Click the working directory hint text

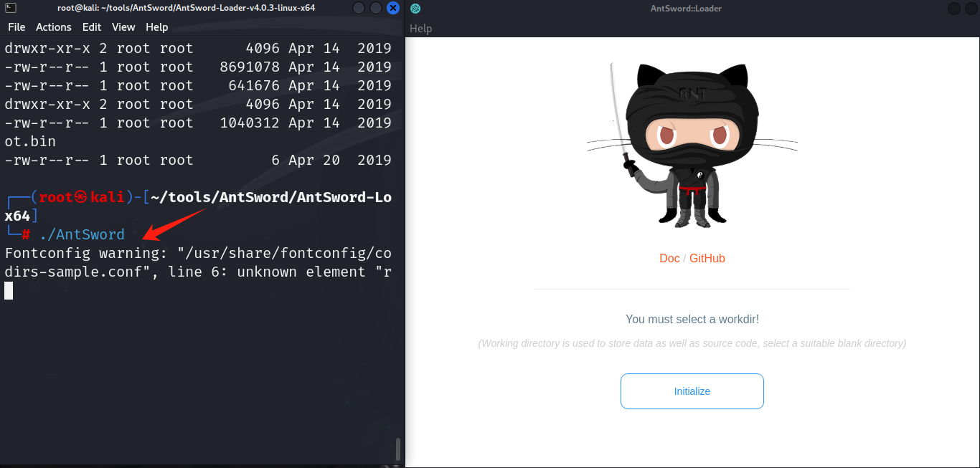(692, 343)
